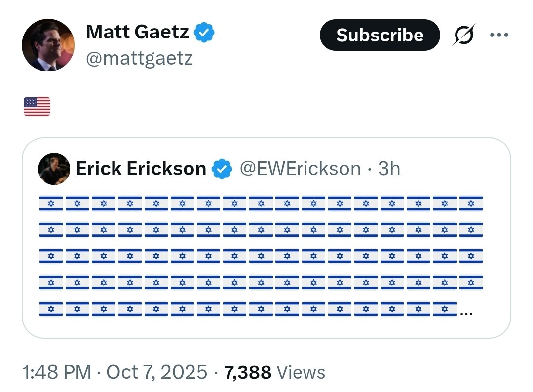Image resolution: width=533 pixels, height=392 pixels.
Task: Click the last flag in first row
Action: pyautogui.click(x=471, y=203)
